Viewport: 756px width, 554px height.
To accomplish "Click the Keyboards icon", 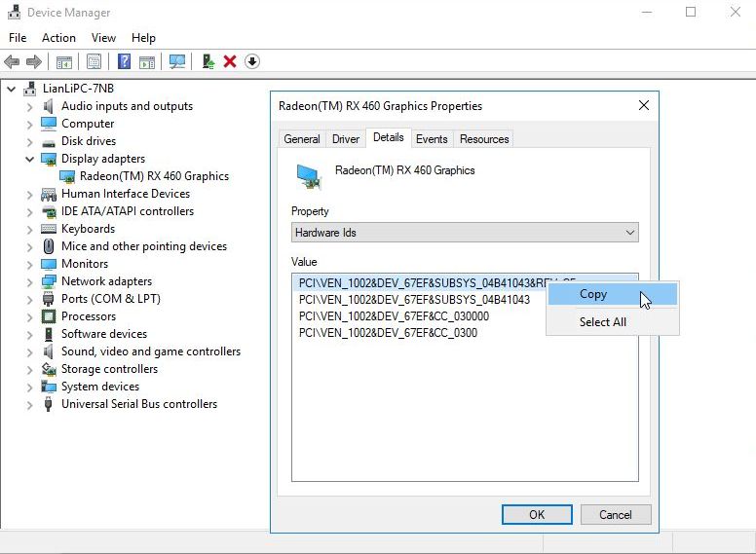I will 49,229.
